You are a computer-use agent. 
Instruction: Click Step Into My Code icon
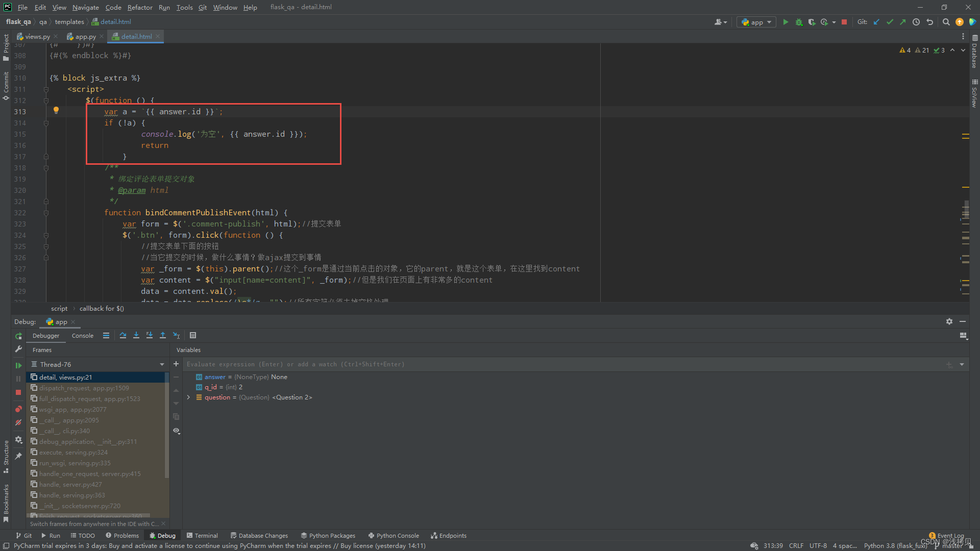[x=150, y=335]
